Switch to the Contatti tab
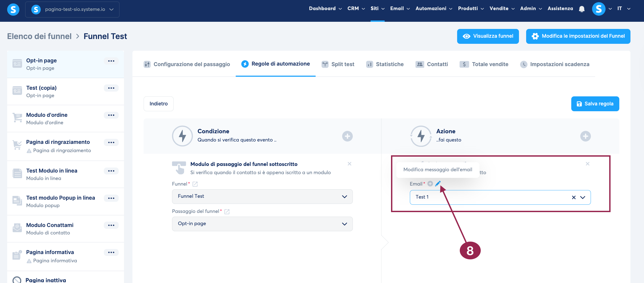Screen dimensions: 644x283 click(432, 64)
